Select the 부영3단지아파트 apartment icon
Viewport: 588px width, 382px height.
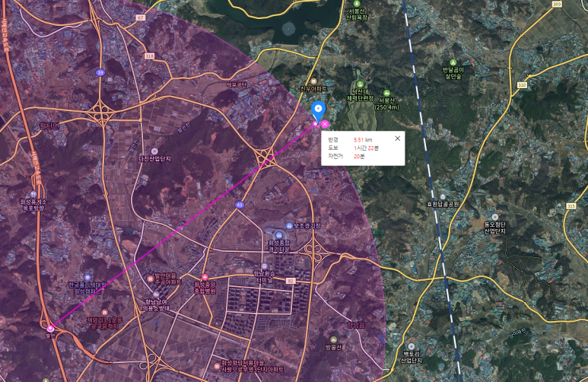click(216, 366)
